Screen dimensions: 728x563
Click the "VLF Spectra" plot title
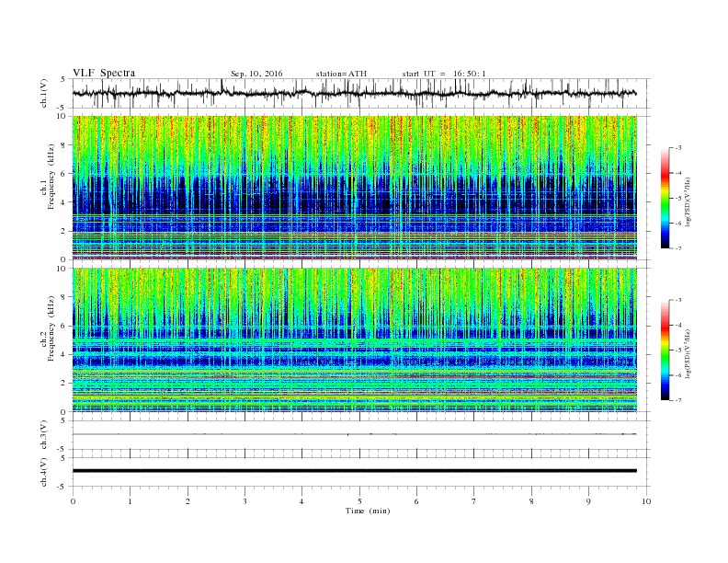(x=104, y=73)
